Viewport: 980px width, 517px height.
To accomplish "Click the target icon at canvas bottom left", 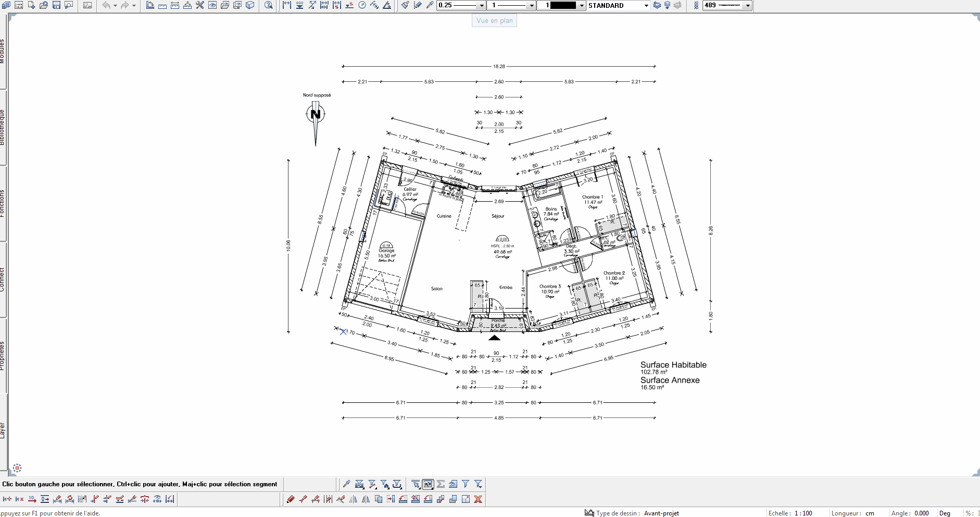I will click(17, 468).
